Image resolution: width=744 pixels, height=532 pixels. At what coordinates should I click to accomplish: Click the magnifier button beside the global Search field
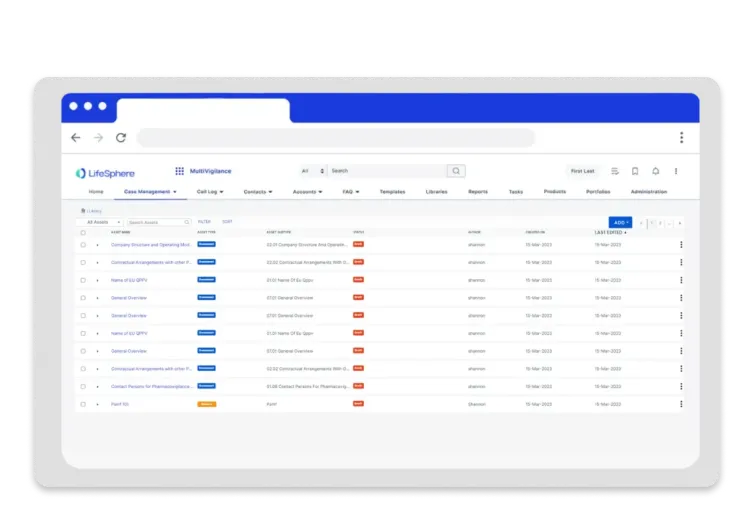tap(456, 171)
